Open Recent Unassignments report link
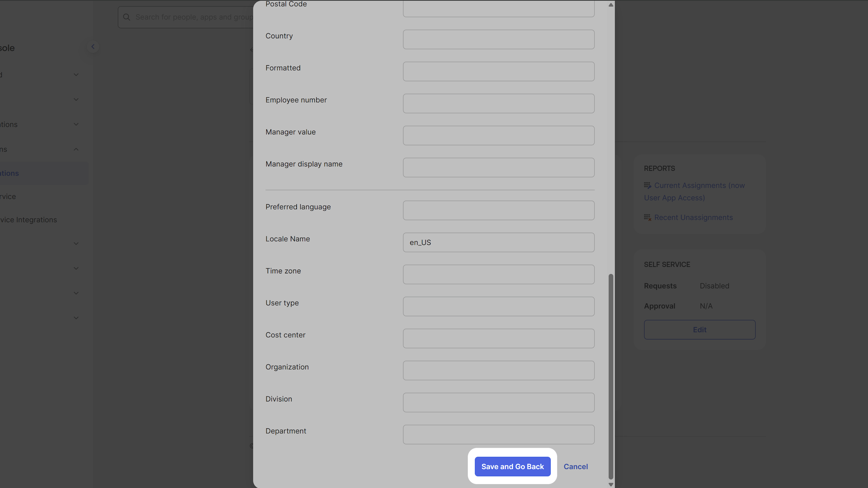This screenshot has height=488, width=868. 693,218
